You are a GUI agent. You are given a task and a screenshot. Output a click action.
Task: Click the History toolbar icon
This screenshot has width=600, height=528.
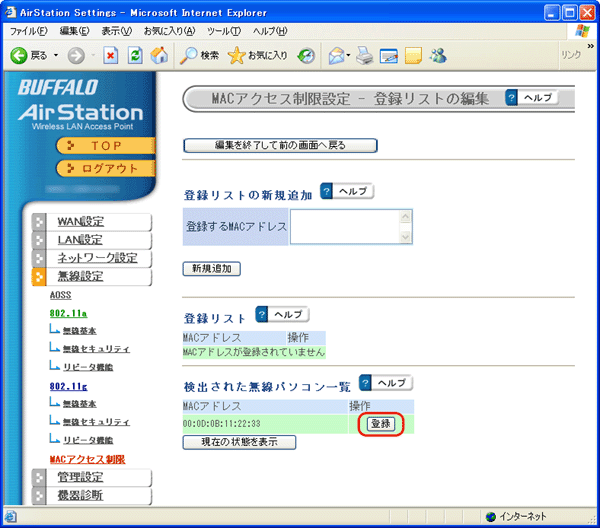pos(307,55)
